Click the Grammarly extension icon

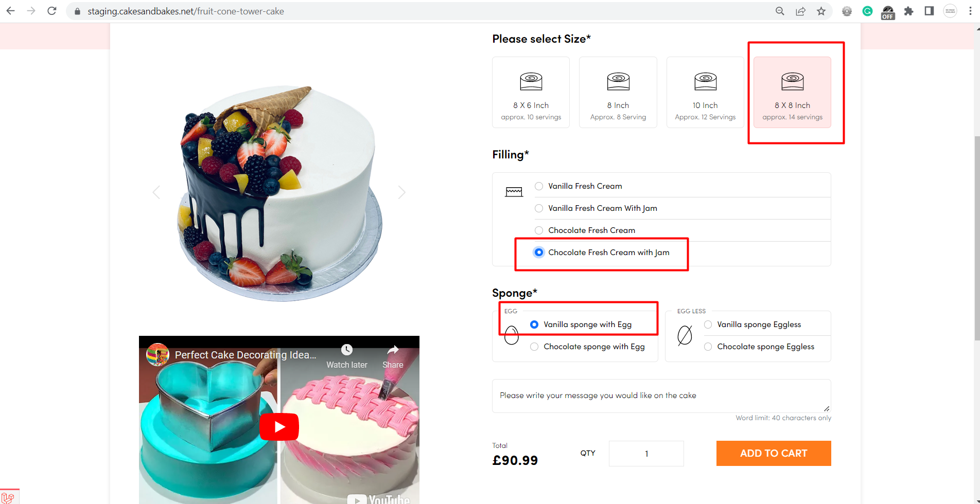tap(867, 11)
